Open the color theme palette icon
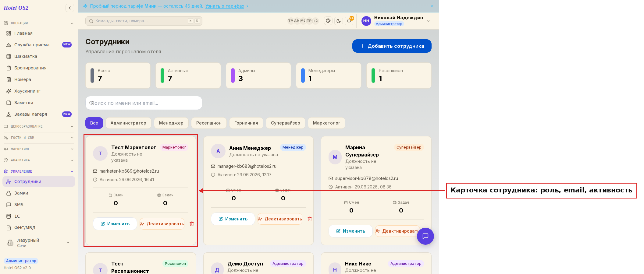The height and width of the screenshot is (274, 644). (x=328, y=21)
